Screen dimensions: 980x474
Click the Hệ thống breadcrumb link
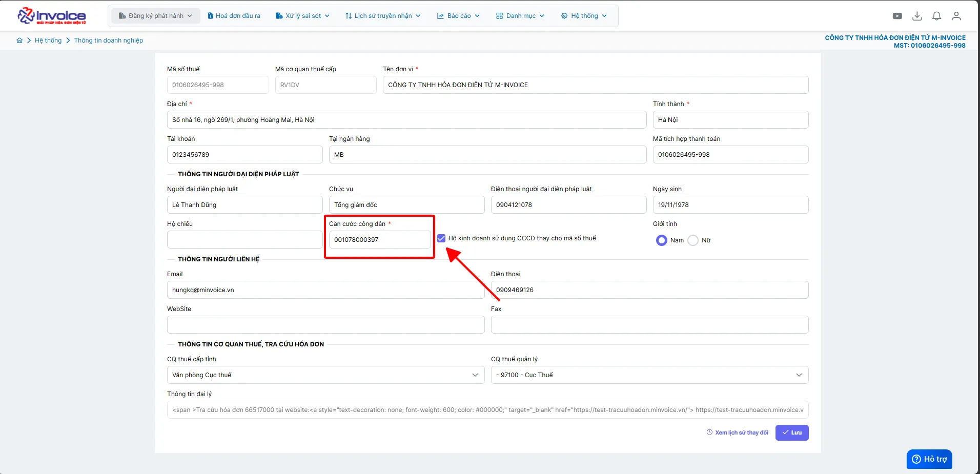pos(48,40)
